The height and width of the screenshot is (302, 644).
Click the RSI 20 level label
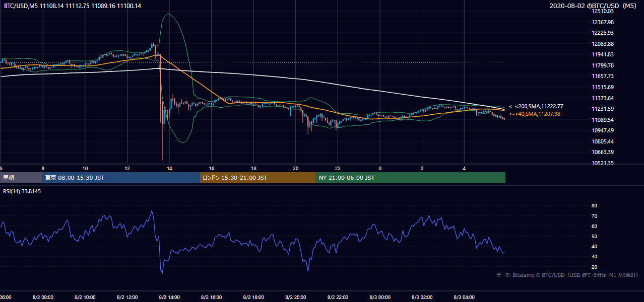tap(594, 267)
